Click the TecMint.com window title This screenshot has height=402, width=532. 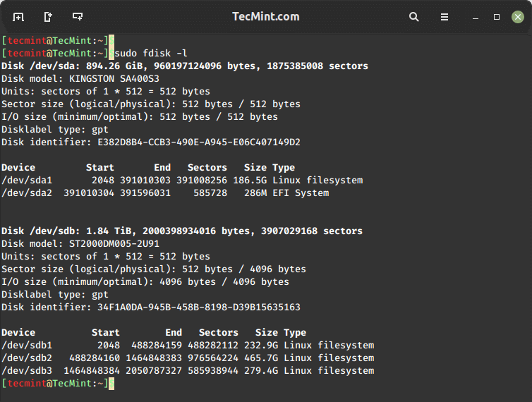(x=265, y=16)
